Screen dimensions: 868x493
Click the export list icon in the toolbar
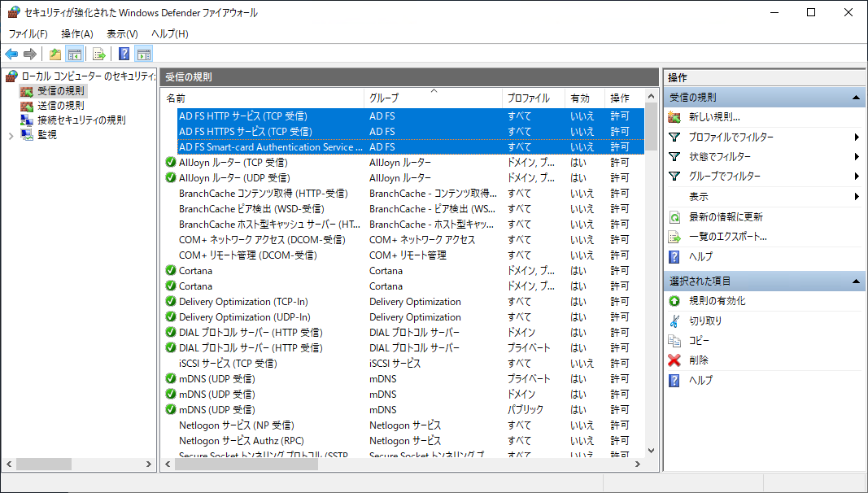(99, 54)
